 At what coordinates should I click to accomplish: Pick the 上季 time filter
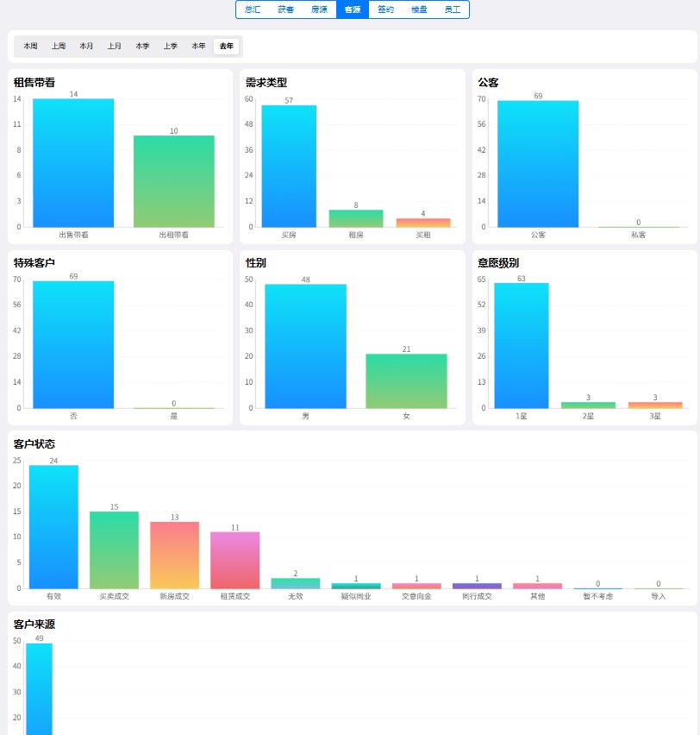pyautogui.click(x=171, y=46)
